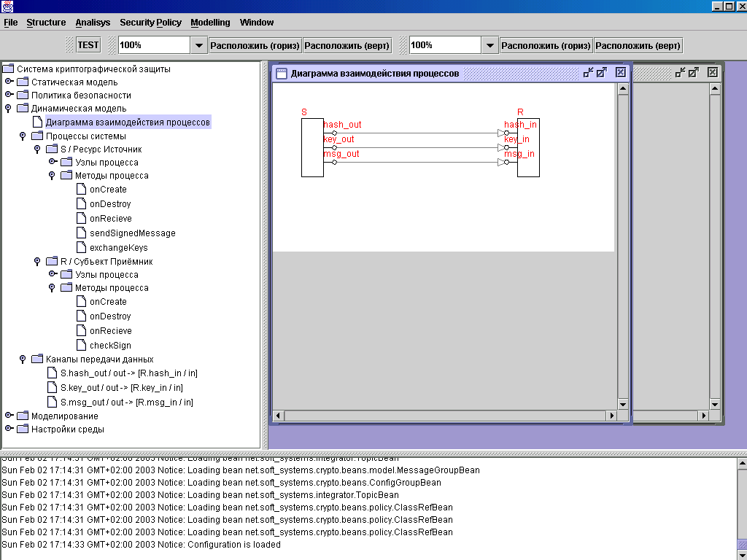The image size is (747, 560).
Task: Click first Расположить (гориз) button
Action: [255, 45]
